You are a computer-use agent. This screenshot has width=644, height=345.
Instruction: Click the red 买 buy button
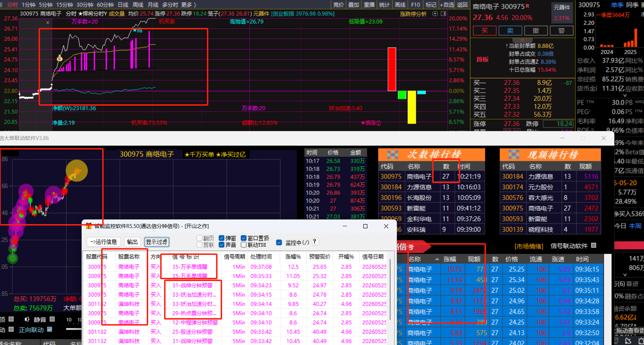[x=485, y=31]
